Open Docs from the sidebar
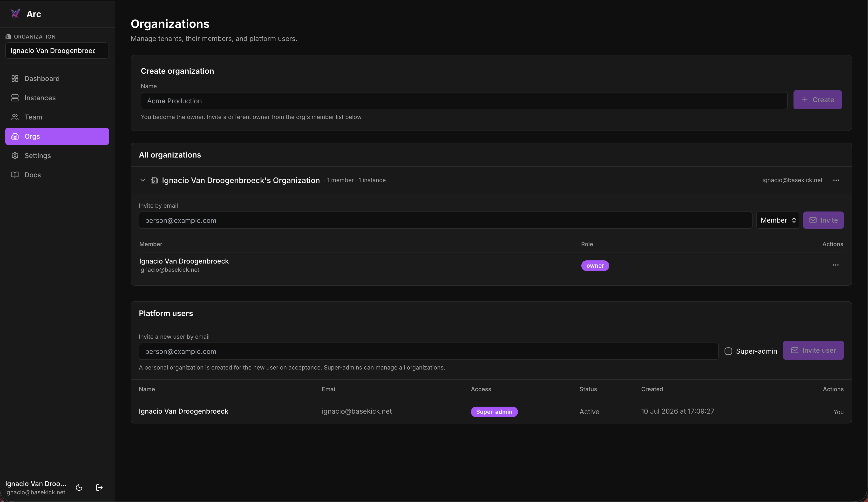This screenshot has height=502, width=868. (57, 175)
